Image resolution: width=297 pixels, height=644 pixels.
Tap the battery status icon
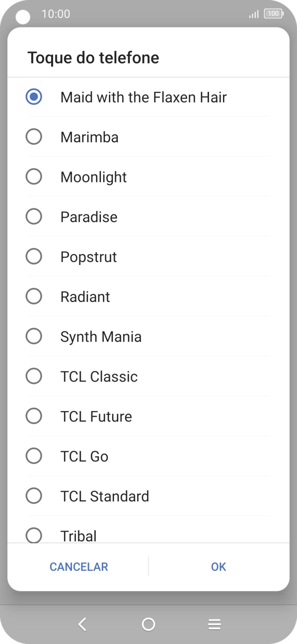coord(274,14)
